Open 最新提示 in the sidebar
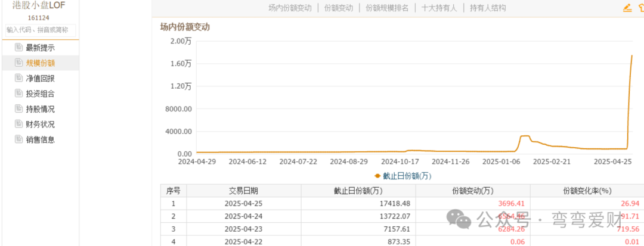The width and height of the screenshot is (644, 246). click(x=41, y=48)
